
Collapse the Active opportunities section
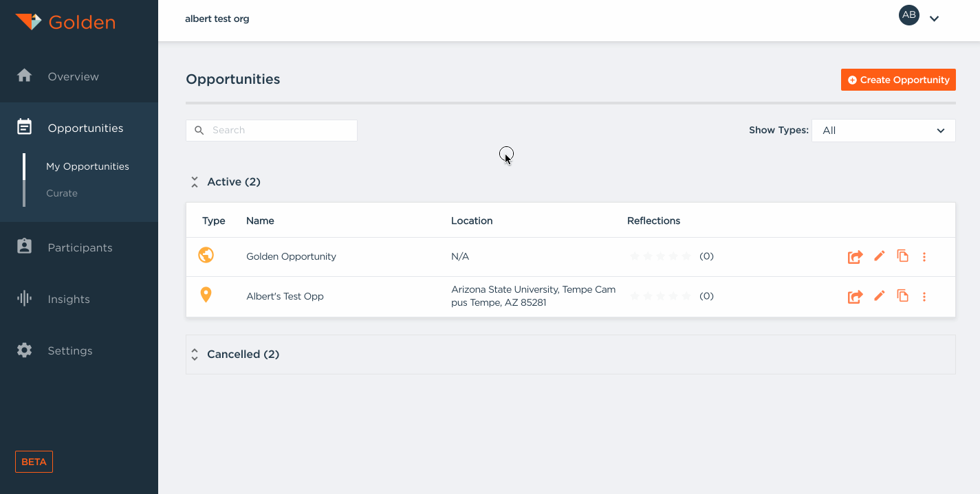click(195, 182)
